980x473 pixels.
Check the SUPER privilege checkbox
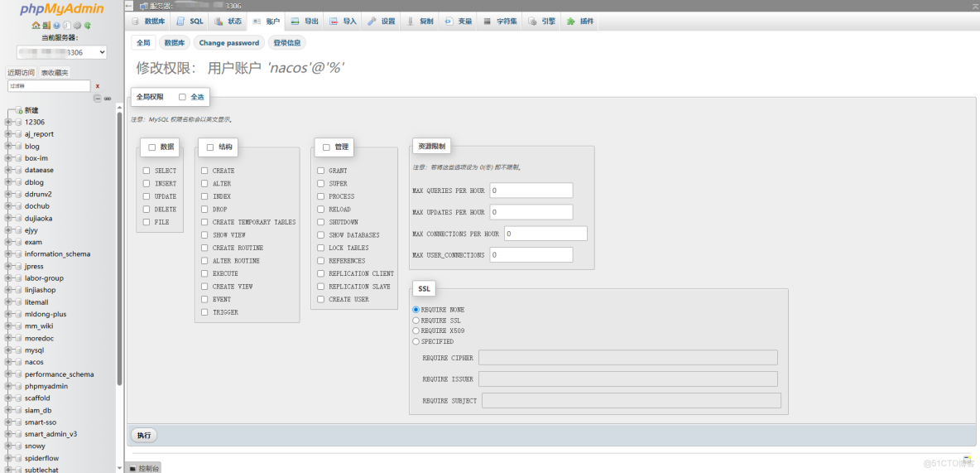tap(320, 184)
